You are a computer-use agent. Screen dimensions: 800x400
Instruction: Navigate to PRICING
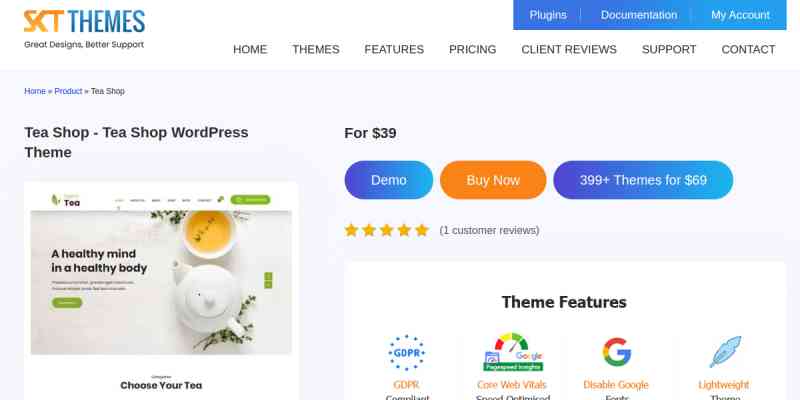coord(472,49)
